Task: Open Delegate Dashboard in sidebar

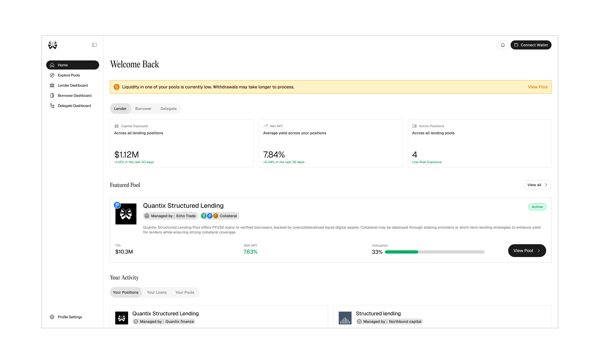Action: (x=73, y=106)
